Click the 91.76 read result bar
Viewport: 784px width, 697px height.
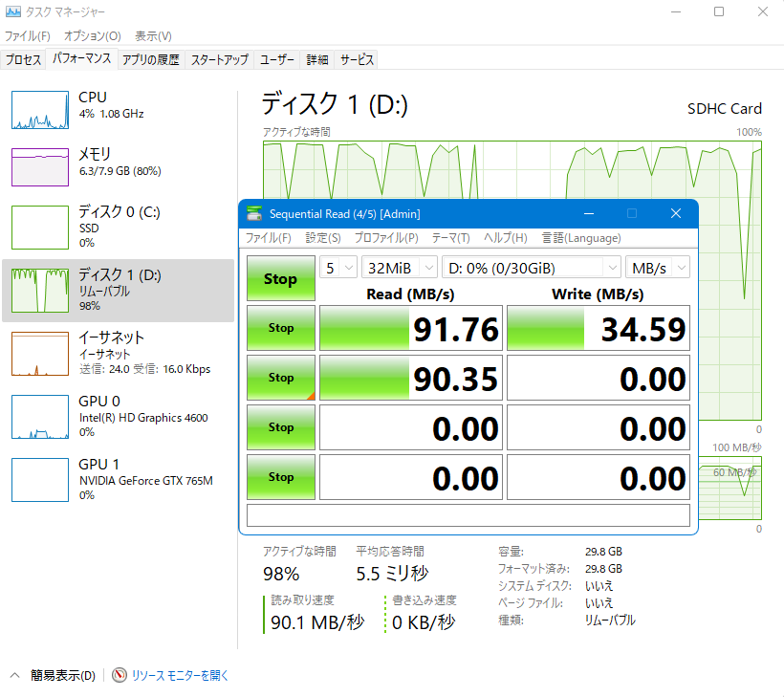coord(411,328)
